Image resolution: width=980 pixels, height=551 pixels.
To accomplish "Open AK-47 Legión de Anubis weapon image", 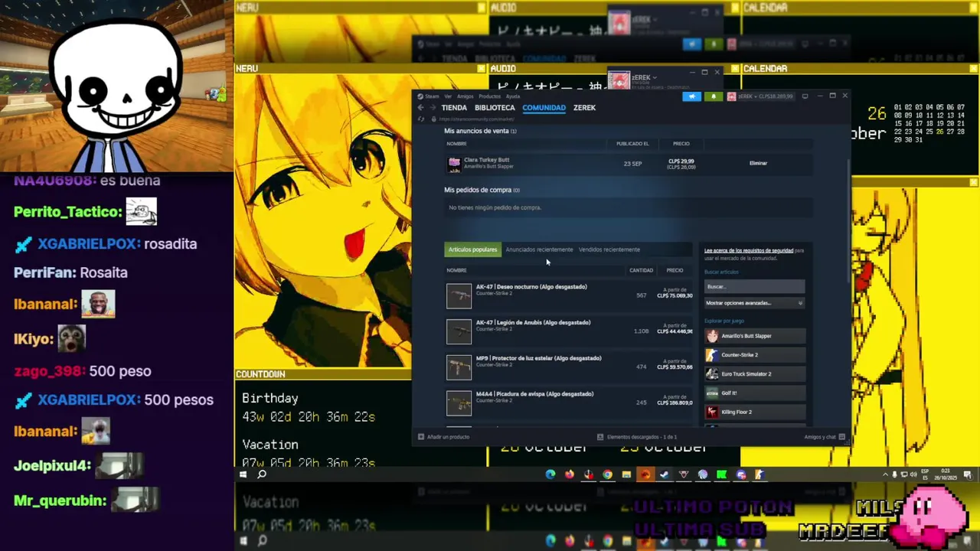I will 459,331.
